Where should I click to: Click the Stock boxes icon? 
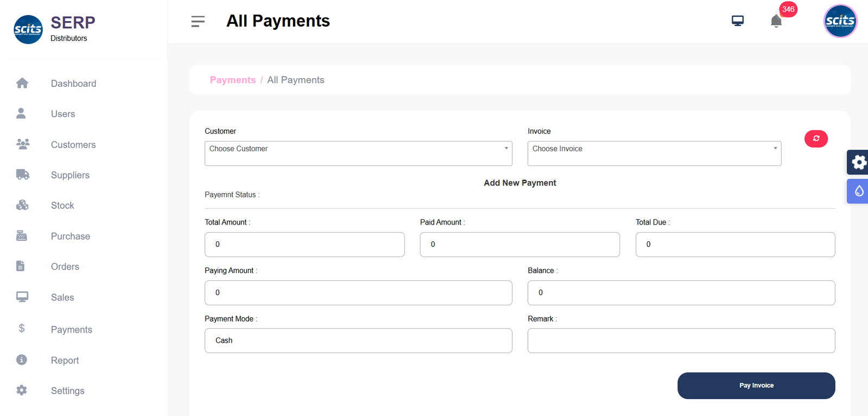[22, 205]
